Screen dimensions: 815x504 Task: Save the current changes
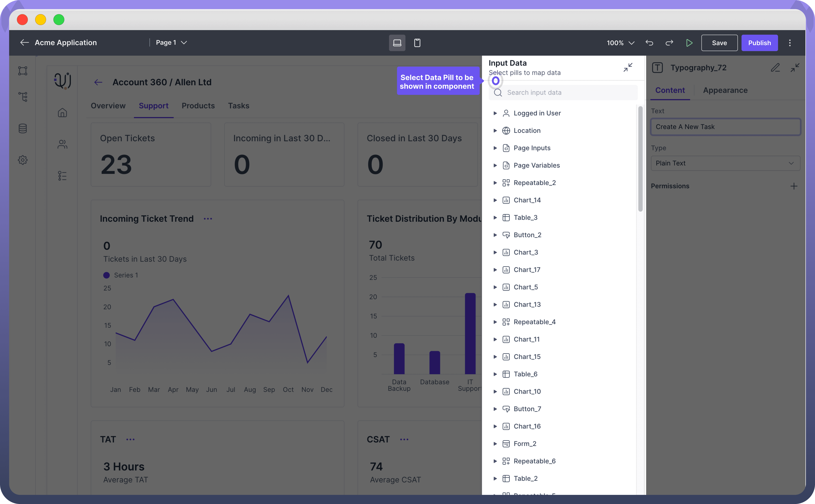[x=719, y=43]
